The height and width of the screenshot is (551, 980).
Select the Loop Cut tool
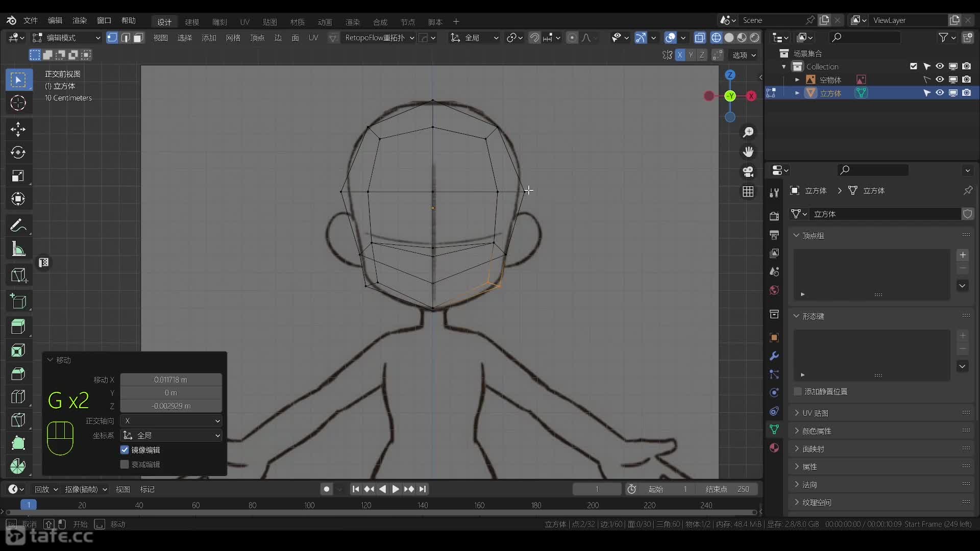coord(18,396)
